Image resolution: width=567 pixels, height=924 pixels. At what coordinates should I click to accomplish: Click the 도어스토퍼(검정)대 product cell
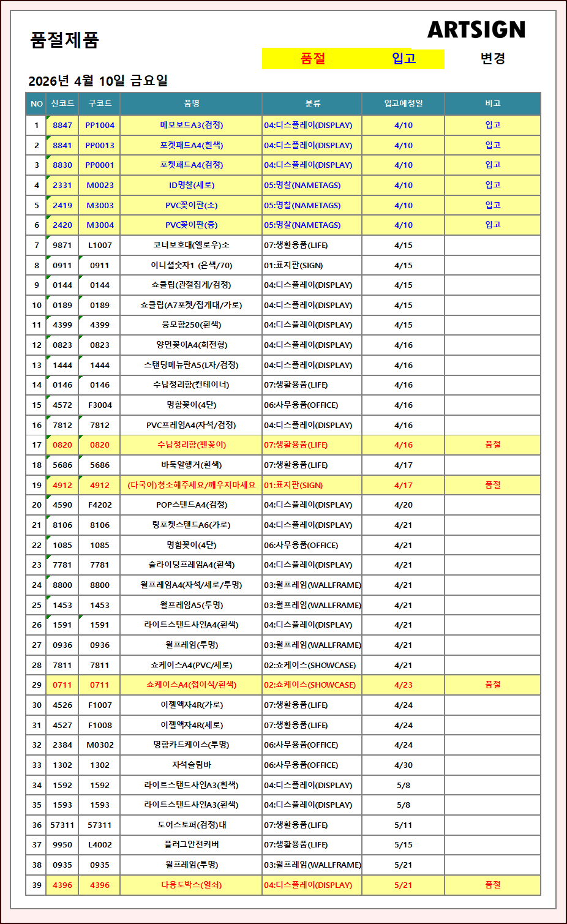coord(191,825)
